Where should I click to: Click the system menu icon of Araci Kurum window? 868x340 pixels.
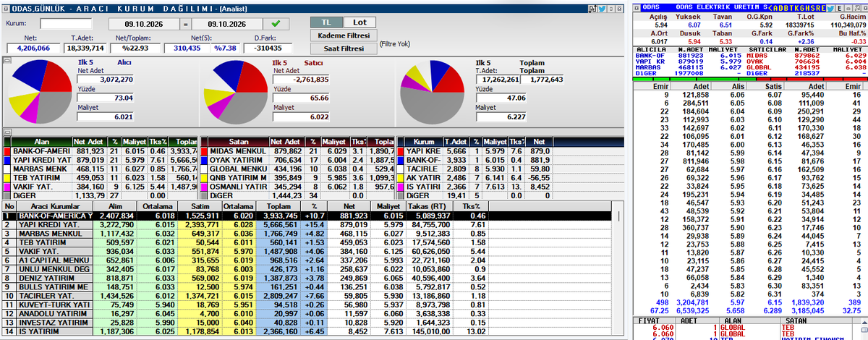(x=7, y=8)
